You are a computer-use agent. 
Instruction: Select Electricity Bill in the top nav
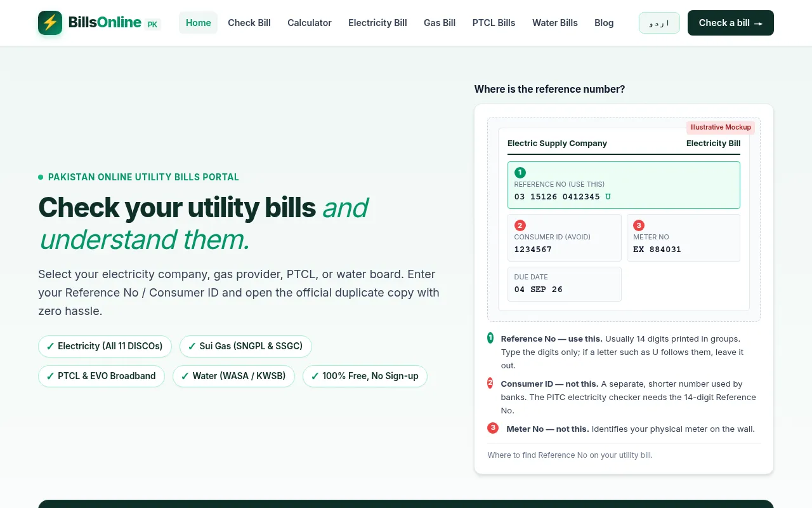click(377, 23)
